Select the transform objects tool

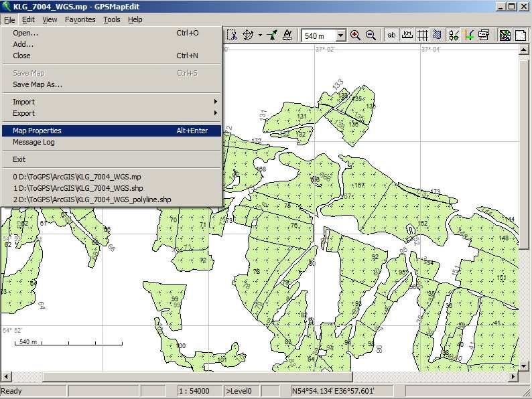[248, 35]
